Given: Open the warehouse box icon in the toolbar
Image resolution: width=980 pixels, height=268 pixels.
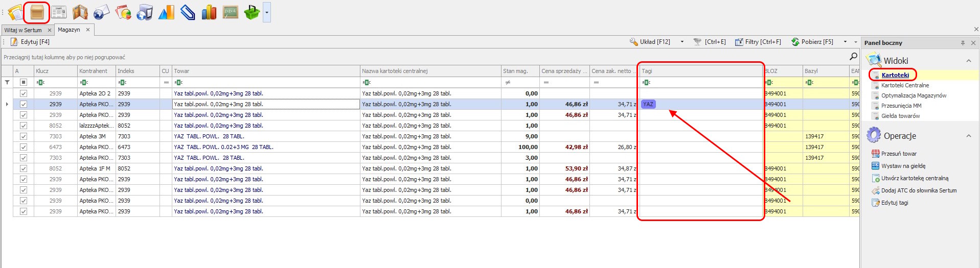Looking at the screenshot, I should [x=37, y=12].
